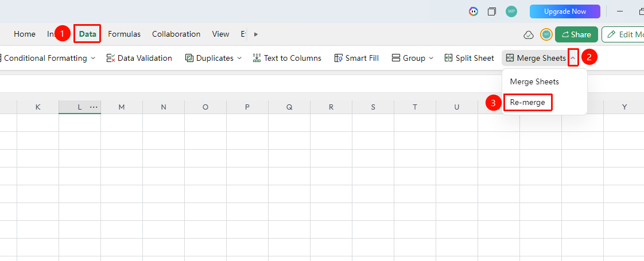Choose Merge Sheets from the dropdown menu
Image resolution: width=644 pixels, height=261 pixels.
click(x=534, y=81)
